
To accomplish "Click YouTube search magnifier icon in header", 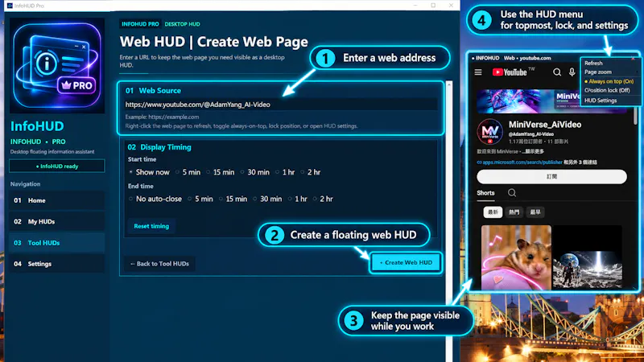I will tap(557, 72).
